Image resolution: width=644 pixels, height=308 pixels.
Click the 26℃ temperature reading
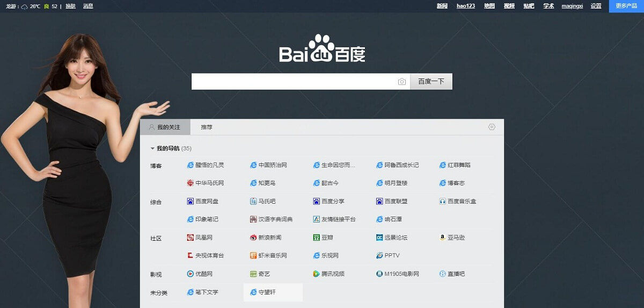pos(35,6)
